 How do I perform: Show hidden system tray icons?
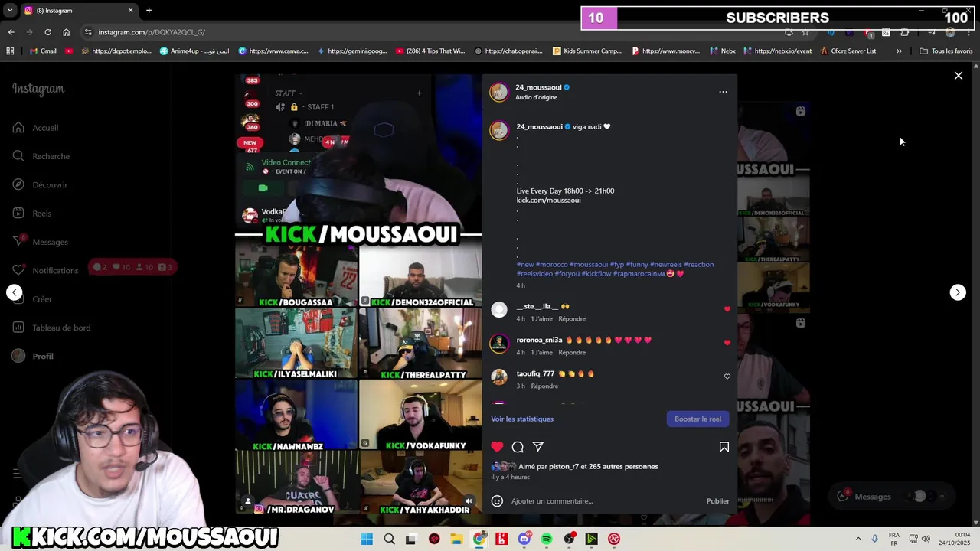[857, 540]
